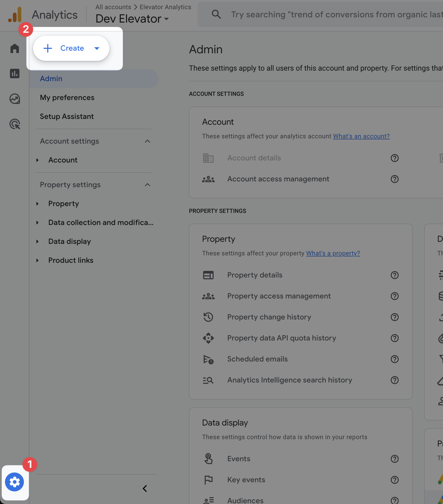The width and height of the screenshot is (443, 504).
Task: Open help for Events
Action: point(395,459)
